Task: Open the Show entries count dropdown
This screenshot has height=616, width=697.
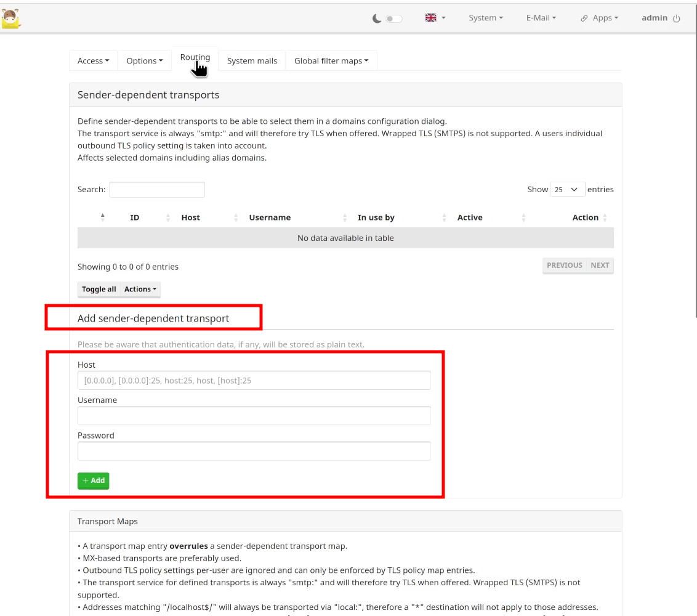Action: tap(567, 190)
